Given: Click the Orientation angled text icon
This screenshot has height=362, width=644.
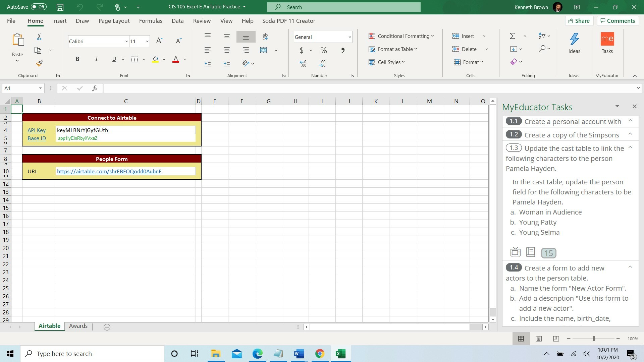Looking at the screenshot, I should (x=246, y=63).
